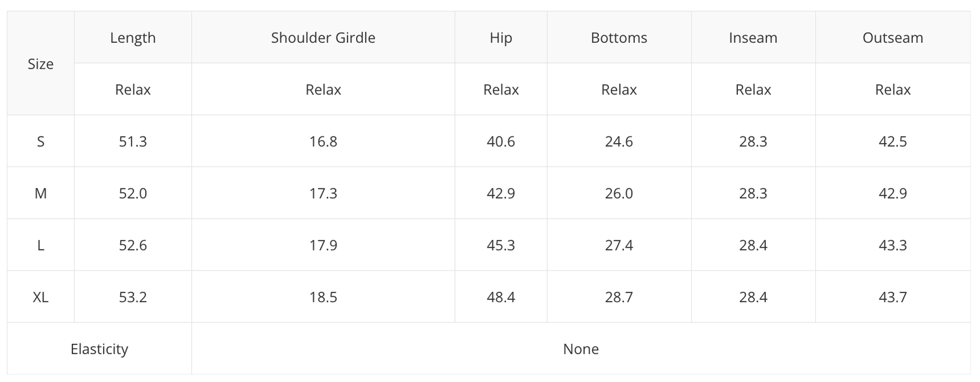
Task: Select the 28.7 bottoms value
Action: 619,297
